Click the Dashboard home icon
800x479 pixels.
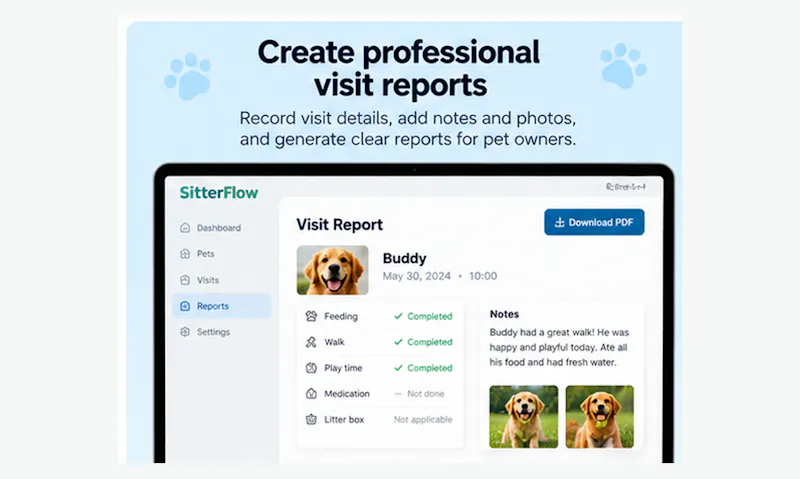pos(185,228)
